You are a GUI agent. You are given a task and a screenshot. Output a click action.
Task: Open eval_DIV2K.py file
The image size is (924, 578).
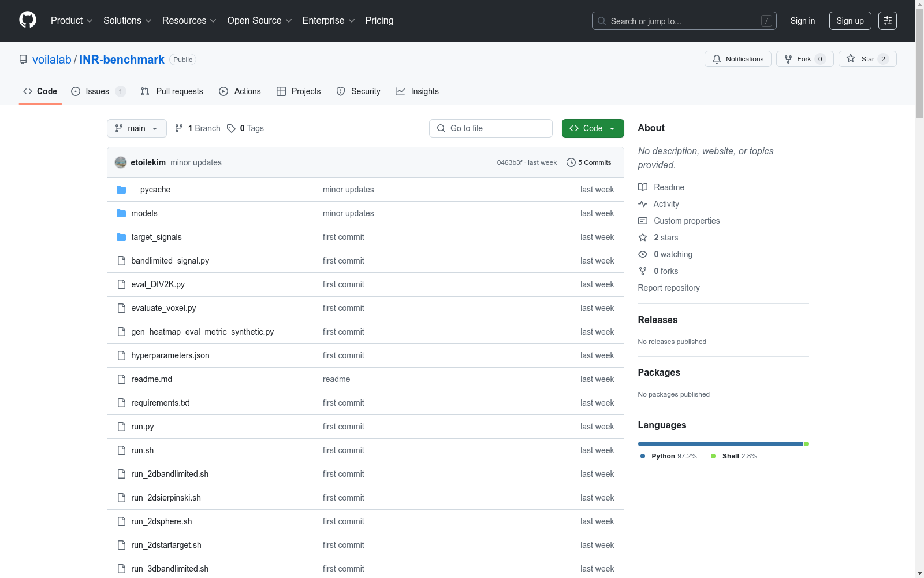point(158,284)
